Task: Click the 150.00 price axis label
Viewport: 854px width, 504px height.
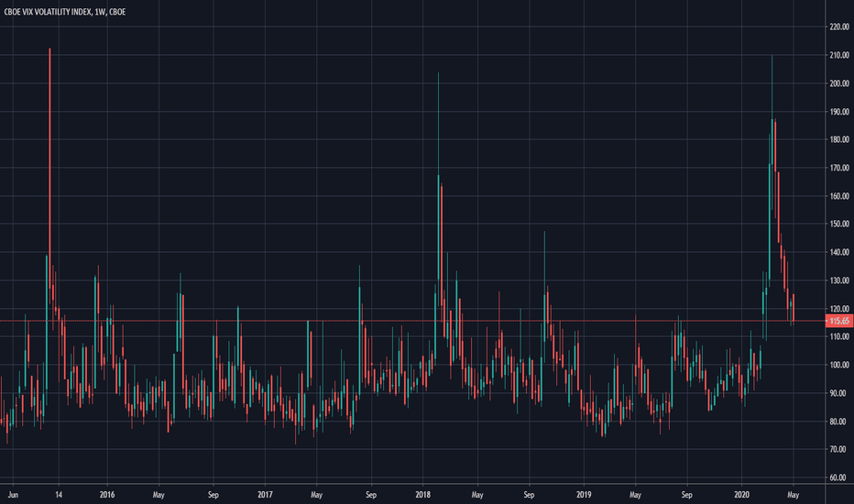Action: pos(839,224)
